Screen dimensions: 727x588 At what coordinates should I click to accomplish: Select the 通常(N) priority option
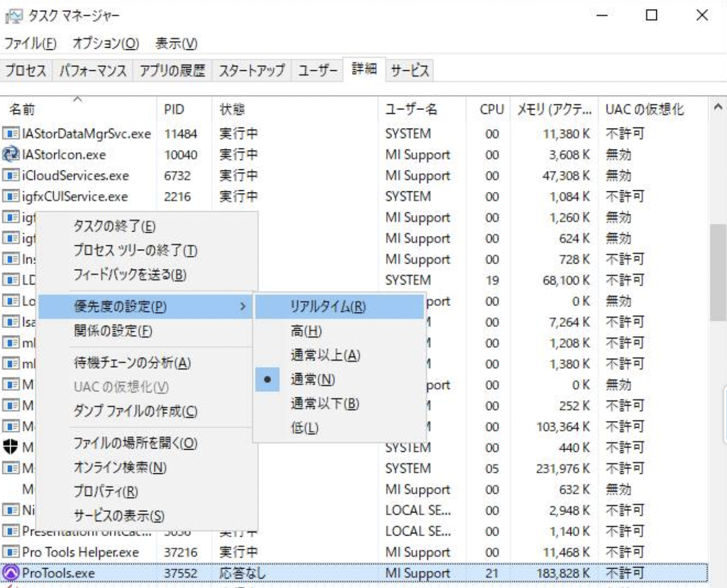coord(340,379)
